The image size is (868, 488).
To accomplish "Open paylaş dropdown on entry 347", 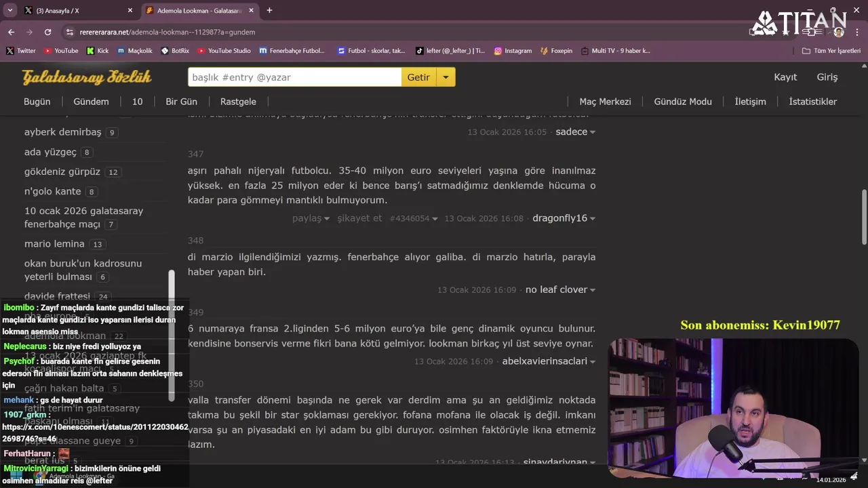I will pos(311,218).
